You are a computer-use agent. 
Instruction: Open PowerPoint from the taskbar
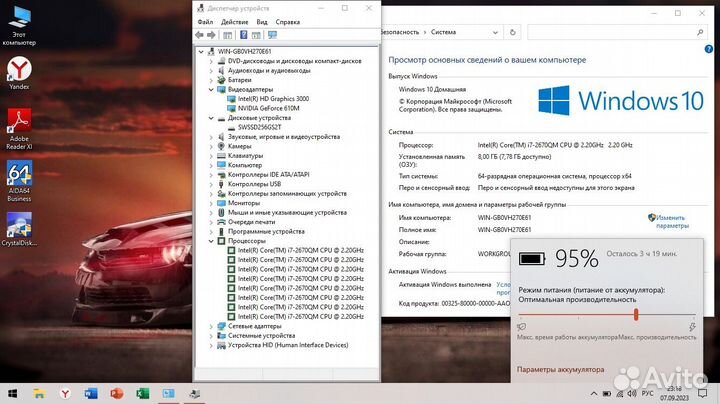tap(117, 393)
